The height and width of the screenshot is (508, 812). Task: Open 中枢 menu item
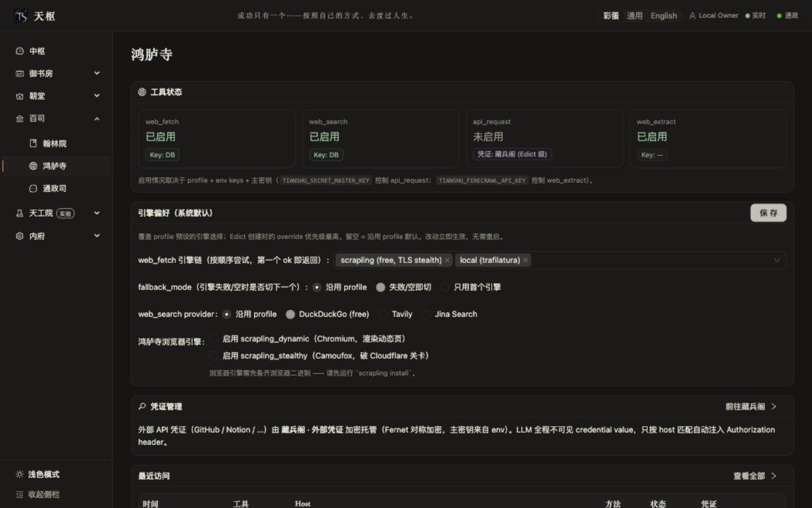click(56, 51)
